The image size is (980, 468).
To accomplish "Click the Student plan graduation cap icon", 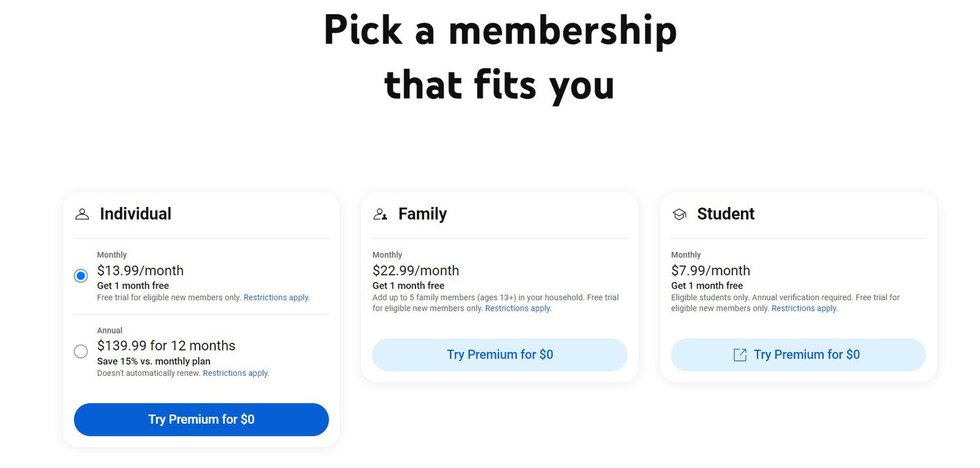I will coord(679,213).
